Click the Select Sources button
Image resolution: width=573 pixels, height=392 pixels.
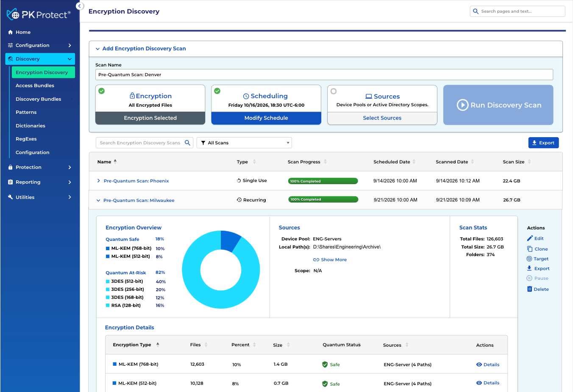382,118
